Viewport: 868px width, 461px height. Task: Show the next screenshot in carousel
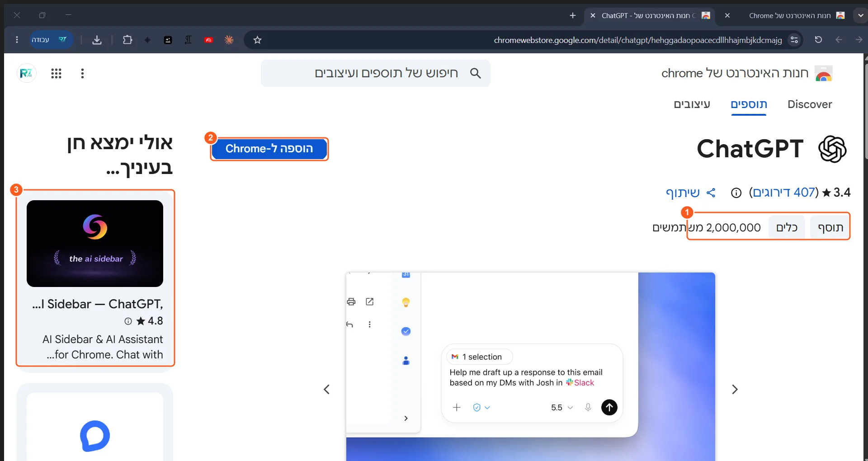[735, 390]
